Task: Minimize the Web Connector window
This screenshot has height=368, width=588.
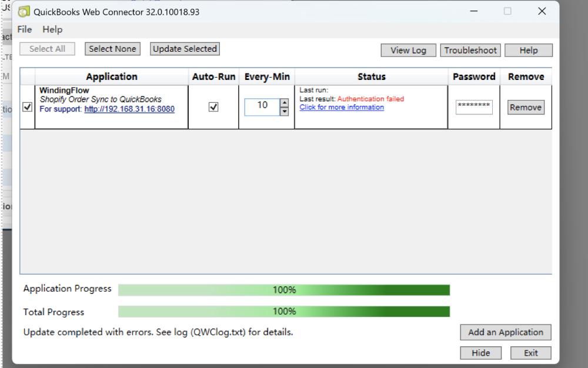Action: point(474,11)
